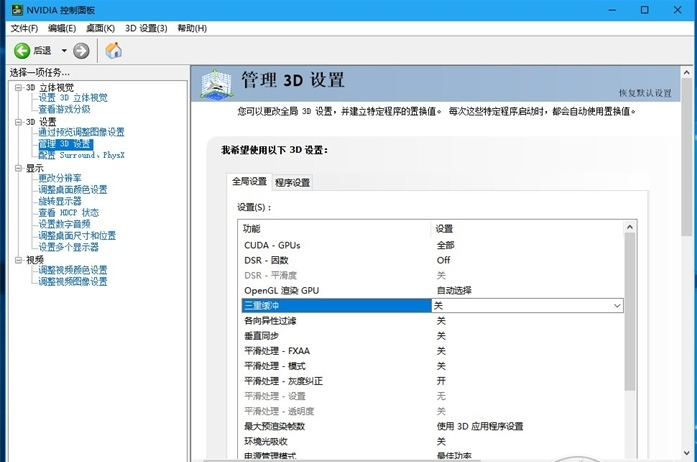Click the 功能 column header
This screenshot has height=462, width=697.
(252, 229)
